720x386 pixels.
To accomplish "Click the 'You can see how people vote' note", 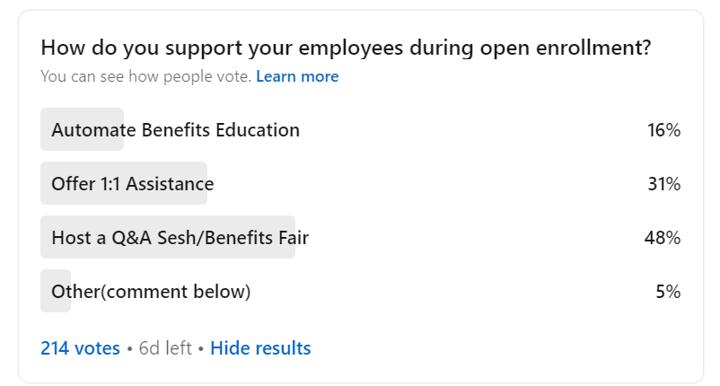I will [146, 76].
